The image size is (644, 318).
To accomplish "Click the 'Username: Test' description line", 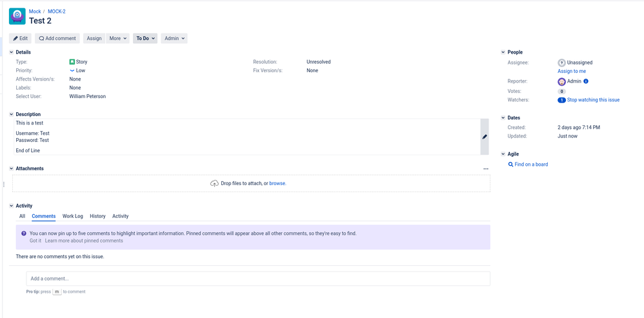I will [33, 134].
